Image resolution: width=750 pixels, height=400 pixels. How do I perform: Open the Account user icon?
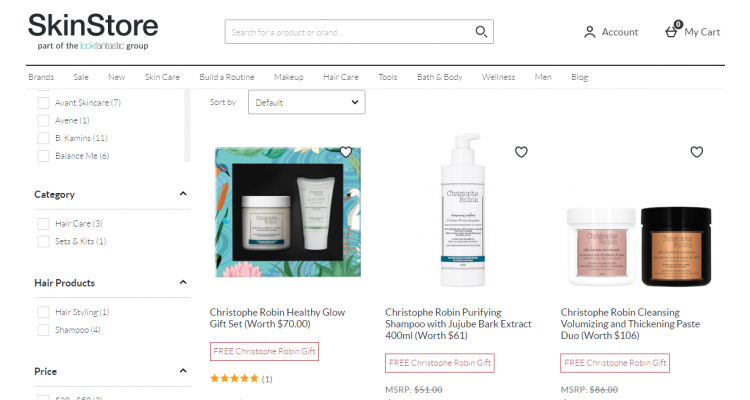(590, 32)
